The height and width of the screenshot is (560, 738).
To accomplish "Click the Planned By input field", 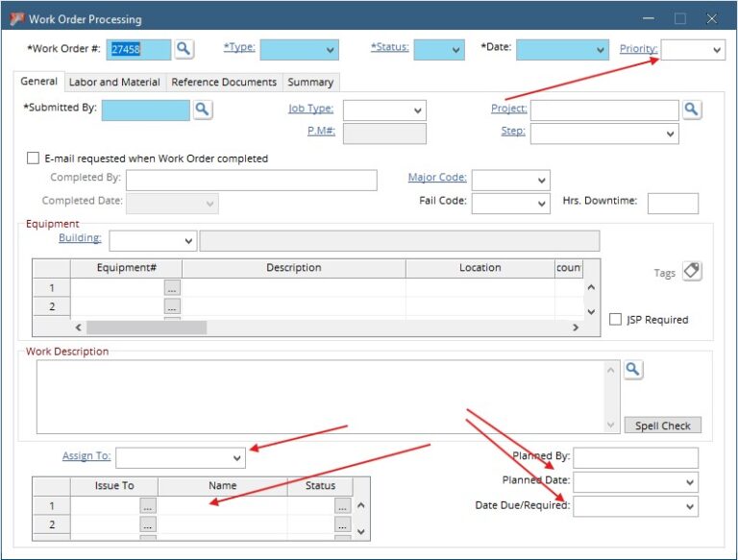I will pyautogui.click(x=635, y=458).
